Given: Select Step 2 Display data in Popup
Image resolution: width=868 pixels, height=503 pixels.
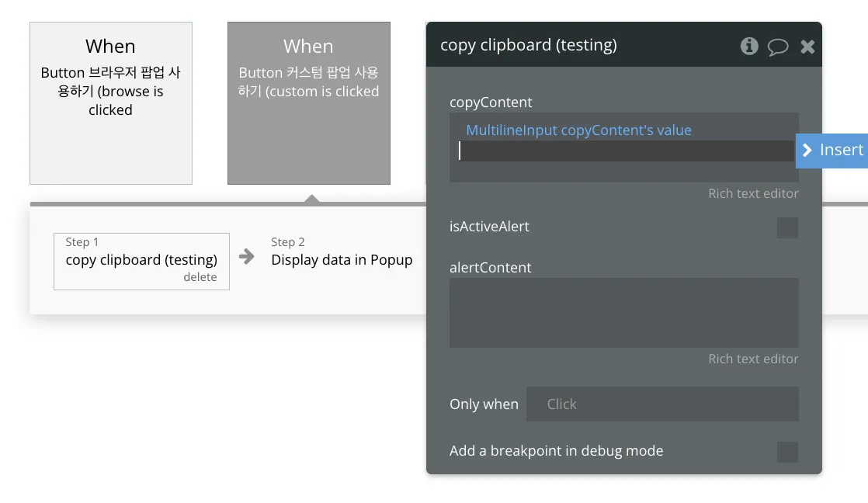Looking at the screenshot, I should [342, 260].
